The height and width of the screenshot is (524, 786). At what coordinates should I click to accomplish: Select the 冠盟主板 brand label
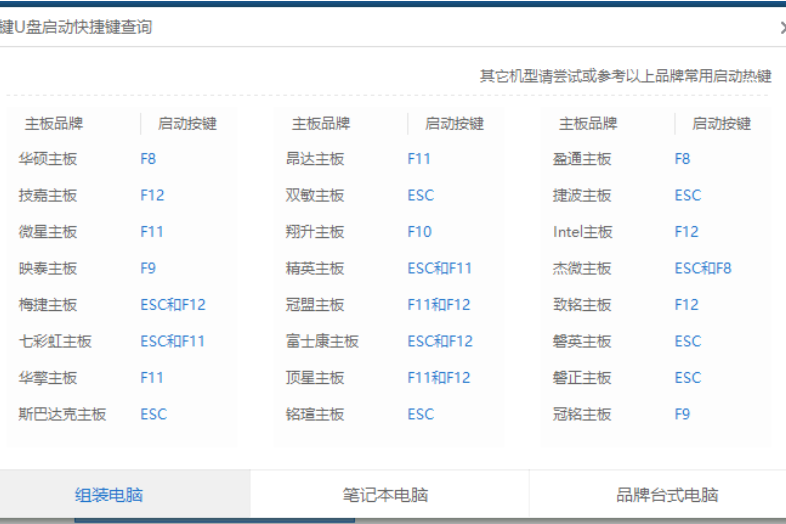coord(315,304)
